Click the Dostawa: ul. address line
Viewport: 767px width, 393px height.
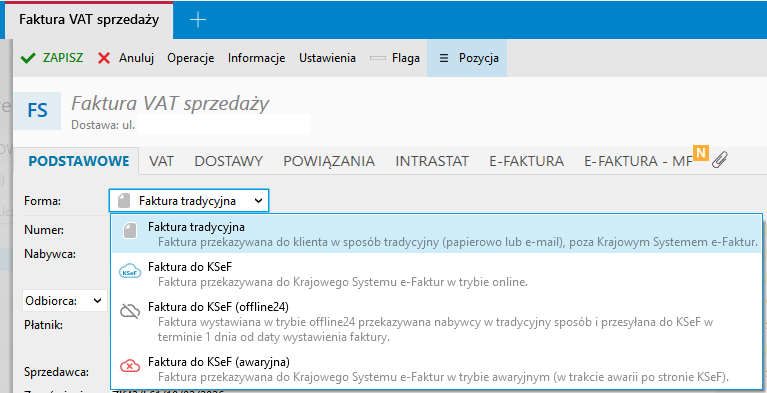103,125
